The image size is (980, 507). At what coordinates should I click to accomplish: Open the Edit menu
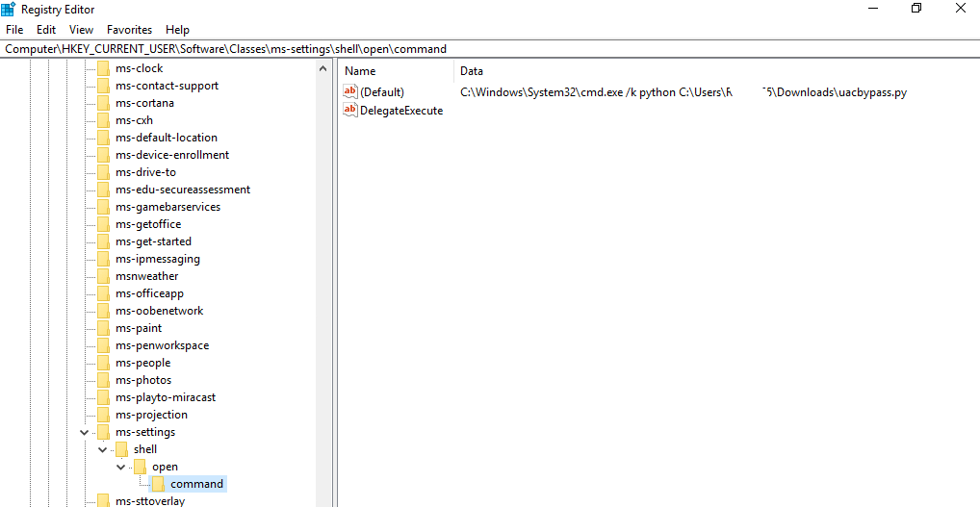point(46,30)
